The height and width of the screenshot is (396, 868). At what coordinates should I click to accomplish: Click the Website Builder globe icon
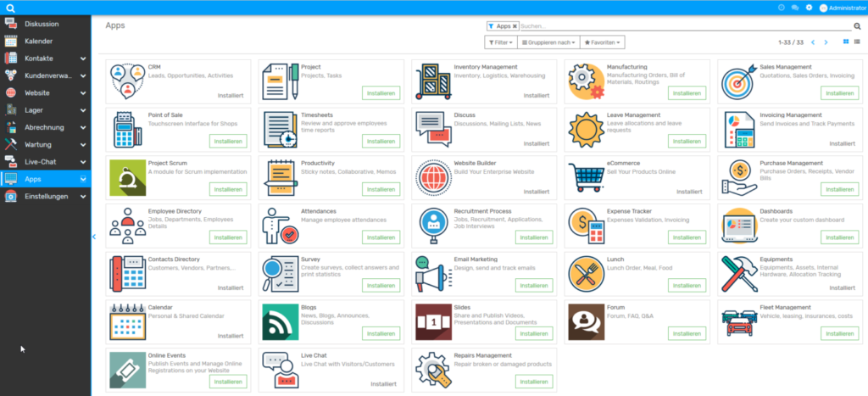click(433, 178)
